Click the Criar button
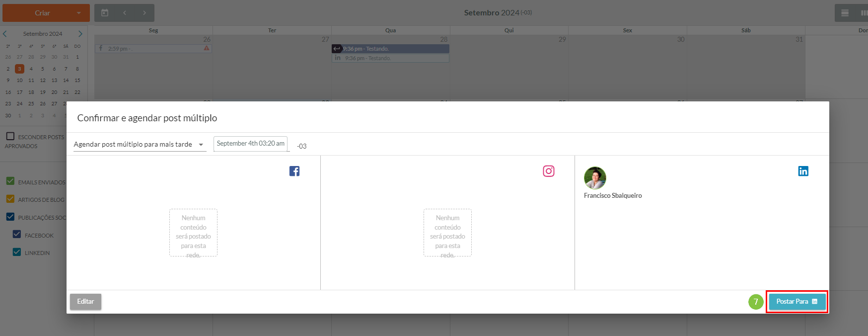868x336 pixels. pyautogui.click(x=42, y=13)
